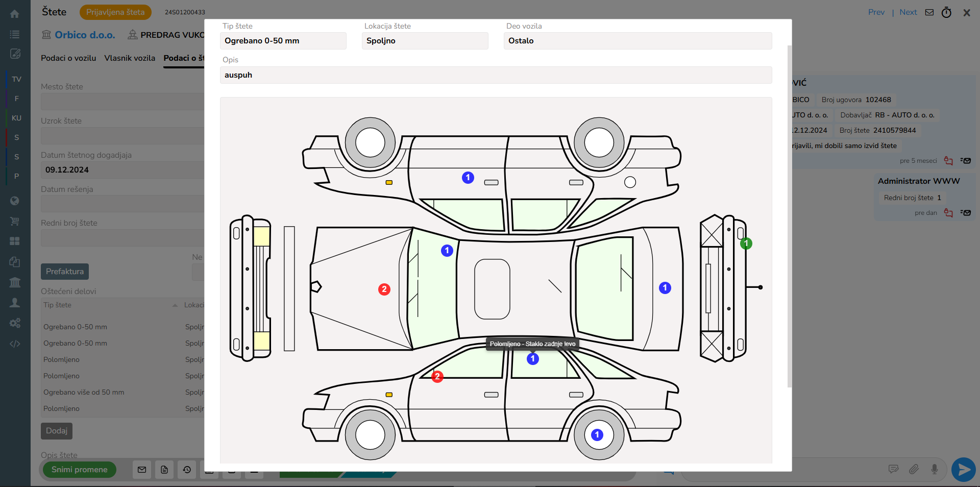Select blue marker 1 on top side door

(x=468, y=178)
